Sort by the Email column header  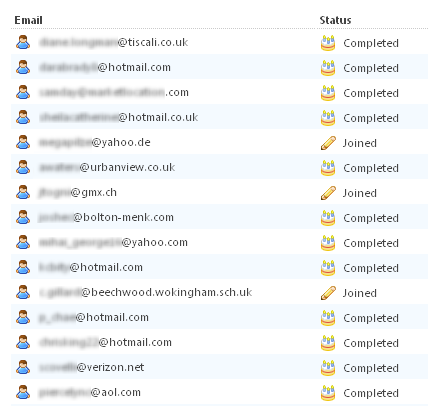click(28, 20)
